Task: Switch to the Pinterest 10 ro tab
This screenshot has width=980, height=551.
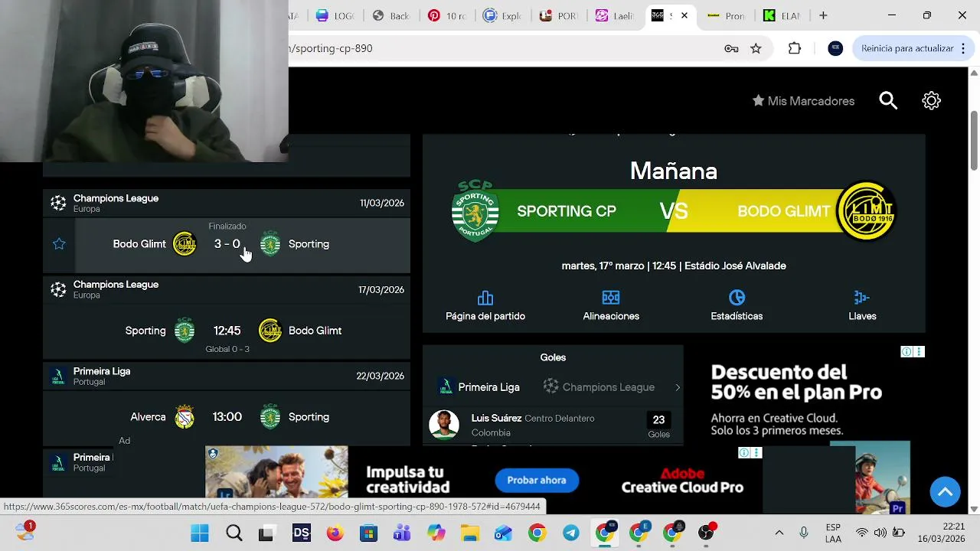Action: (x=446, y=15)
